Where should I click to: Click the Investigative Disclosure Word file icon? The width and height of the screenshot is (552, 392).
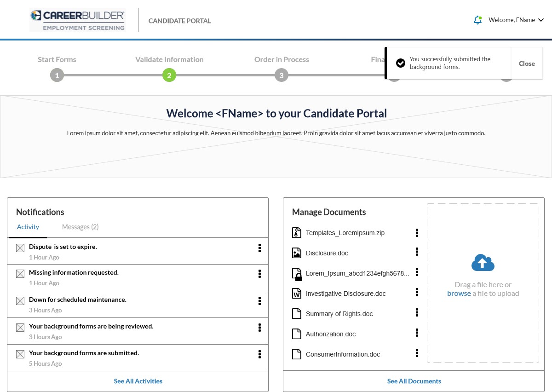coord(297,294)
